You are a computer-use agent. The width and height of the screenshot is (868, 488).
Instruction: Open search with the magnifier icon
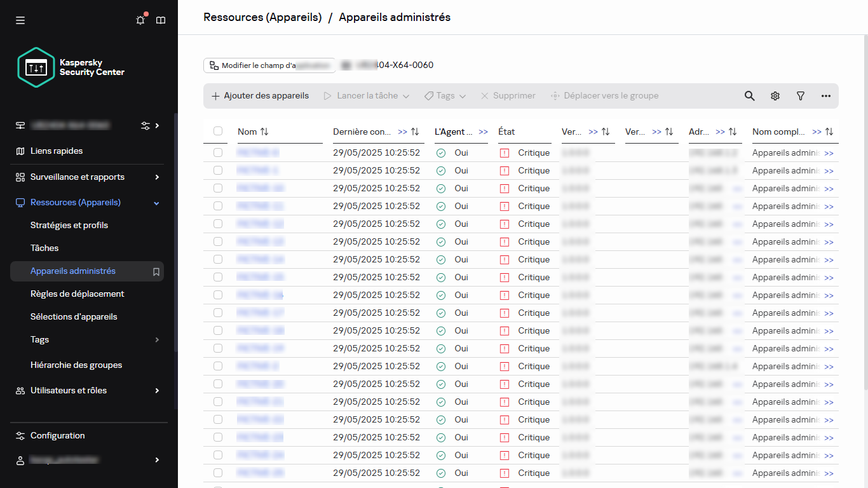[x=749, y=95]
